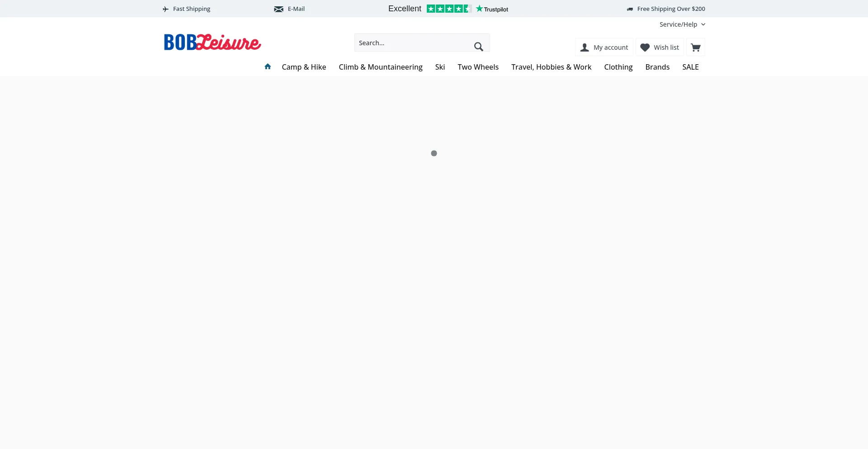Click the Trustpilot logo

[492, 9]
